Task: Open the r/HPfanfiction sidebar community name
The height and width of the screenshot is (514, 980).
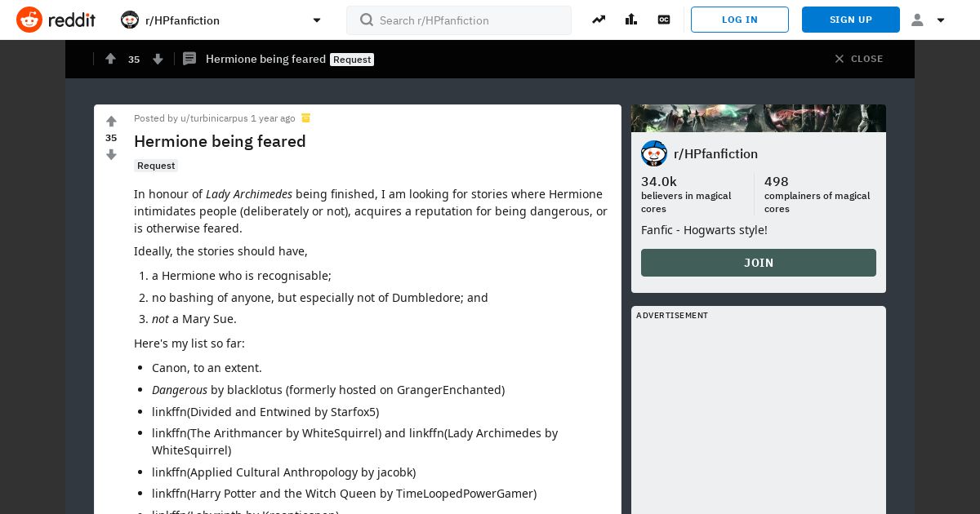Action: 715,153
